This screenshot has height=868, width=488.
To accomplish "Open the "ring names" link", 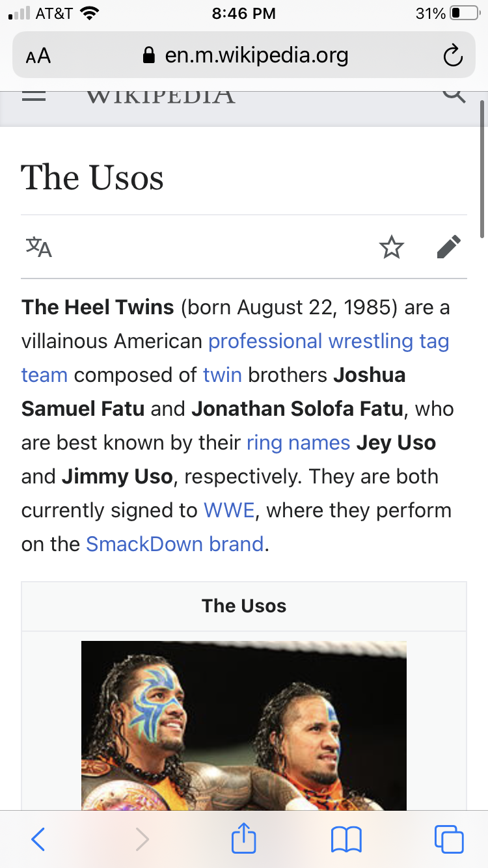I will 298,443.
